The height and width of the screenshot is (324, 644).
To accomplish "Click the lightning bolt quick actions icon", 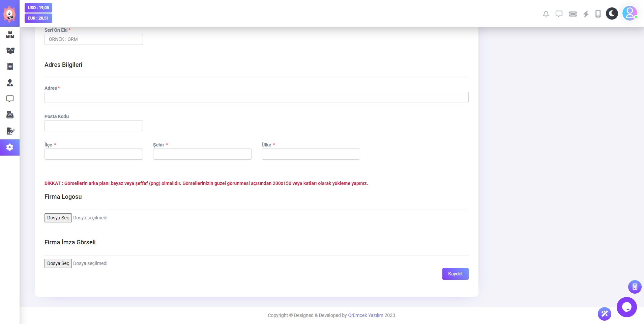I will [x=586, y=14].
